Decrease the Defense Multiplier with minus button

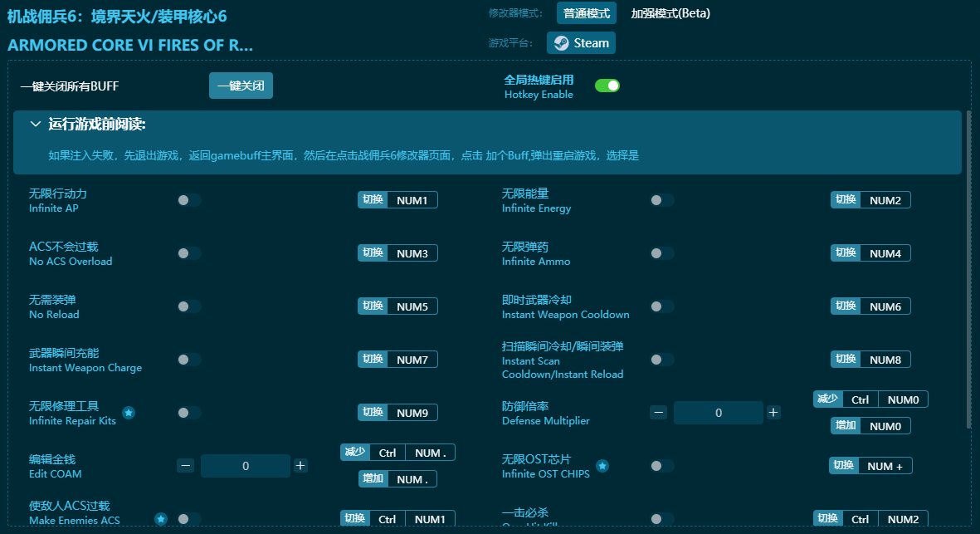pos(658,413)
